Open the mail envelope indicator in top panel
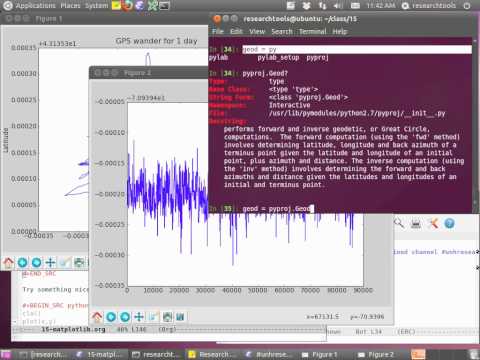Image resolution: width=480 pixels, height=360 pixels. tap(355, 6)
